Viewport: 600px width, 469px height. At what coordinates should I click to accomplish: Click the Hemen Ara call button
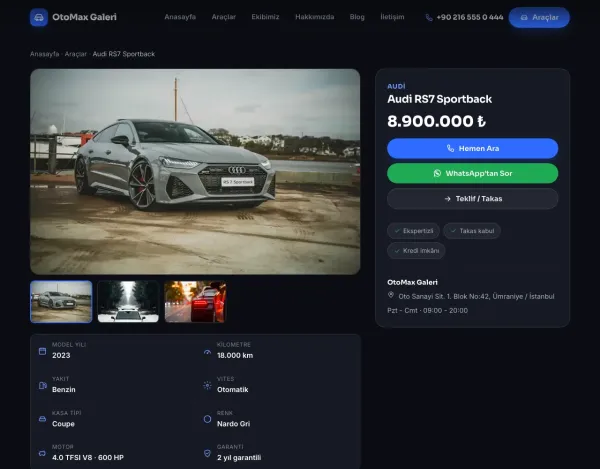[473, 148]
